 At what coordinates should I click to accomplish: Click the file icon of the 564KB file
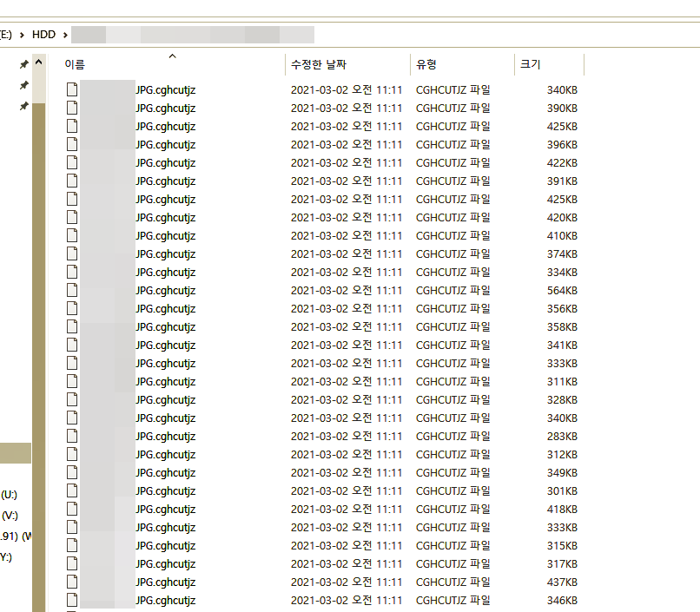(x=72, y=291)
